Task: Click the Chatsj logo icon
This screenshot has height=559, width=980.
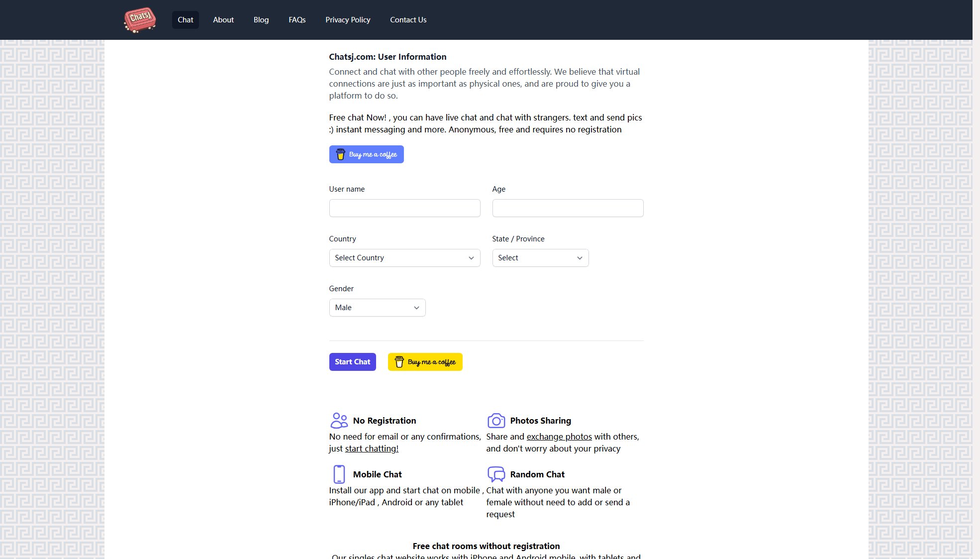Action: point(140,20)
